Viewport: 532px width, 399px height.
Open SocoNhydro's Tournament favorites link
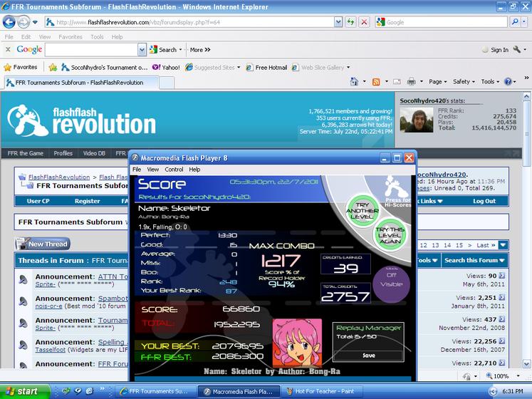click(x=104, y=67)
